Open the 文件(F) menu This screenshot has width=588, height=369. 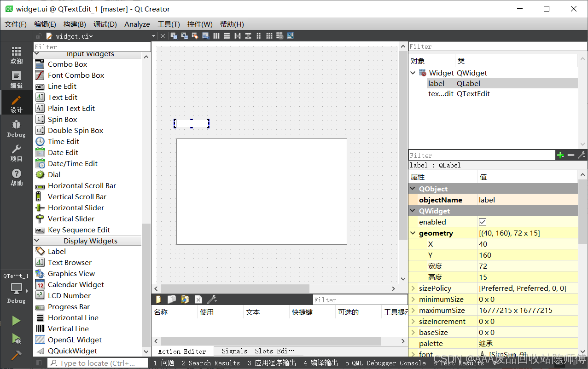tap(16, 24)
